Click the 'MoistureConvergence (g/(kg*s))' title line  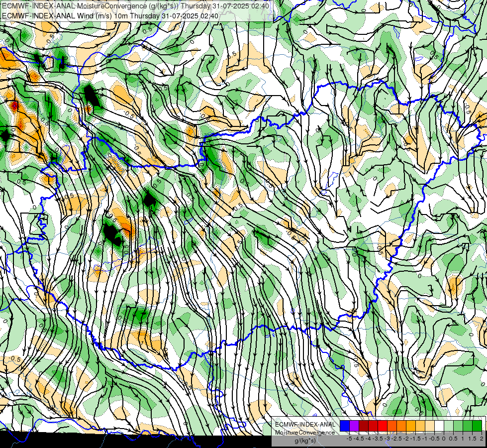click(135, 6)
